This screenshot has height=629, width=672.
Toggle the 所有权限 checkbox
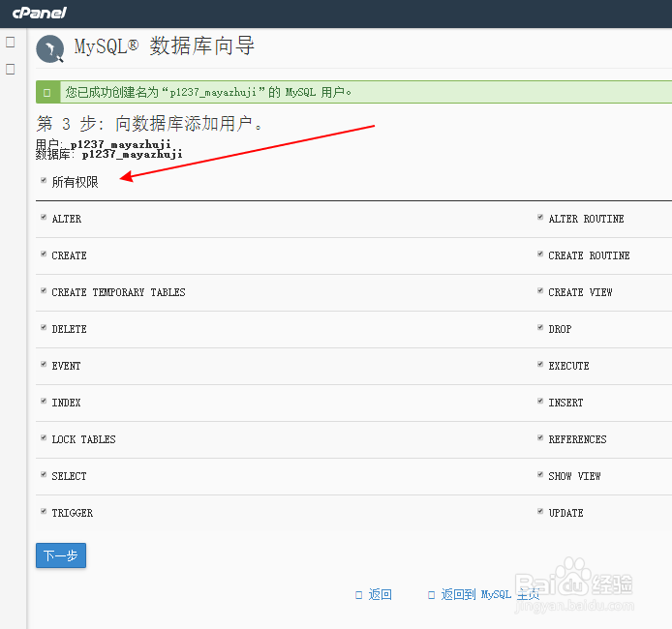pyautogui.click(x=44, y=180)
